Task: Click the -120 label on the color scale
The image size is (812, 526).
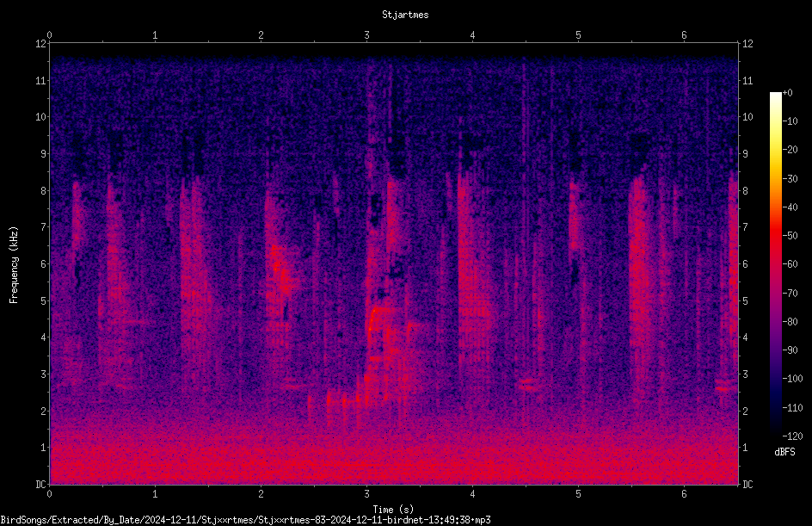Action: 792,436
